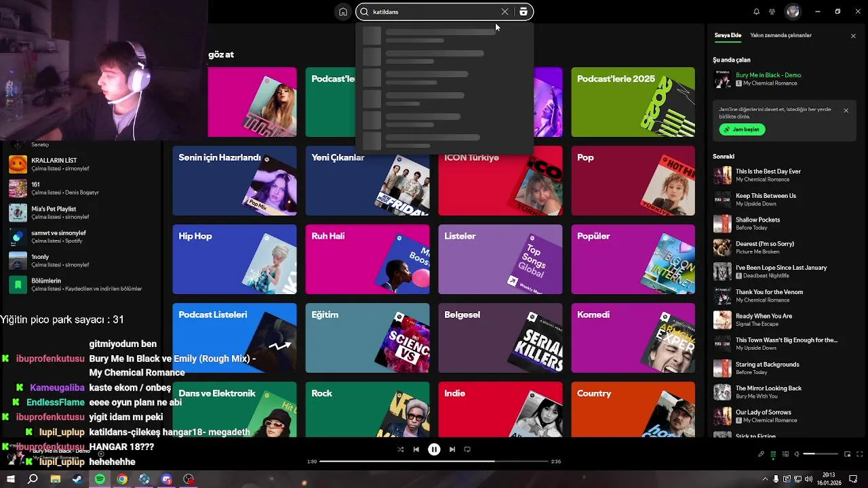Open Steam from the Windows taskbar

point(77,479)
